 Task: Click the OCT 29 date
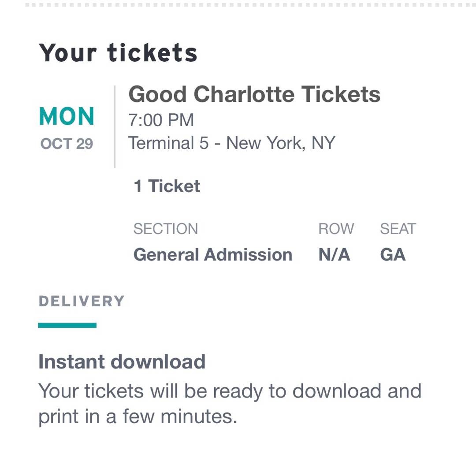pos(67,144)
